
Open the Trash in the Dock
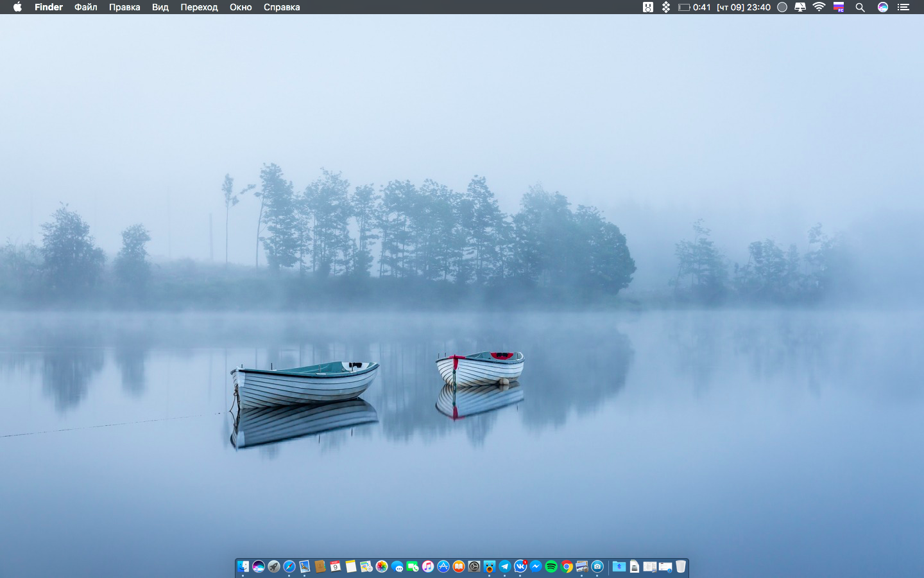click(681, 566)
